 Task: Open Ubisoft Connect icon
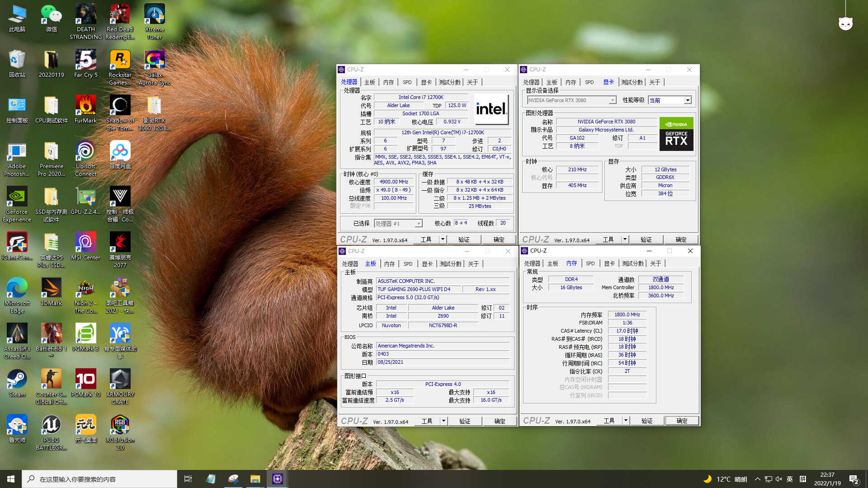point(86,159)
